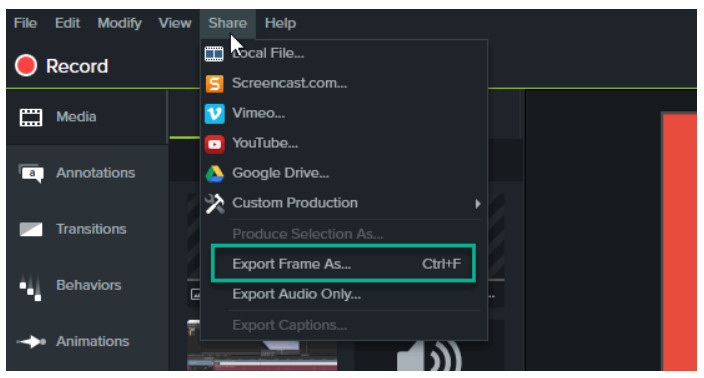Viewport: 704px width, 378px height.
Task: Click the Vimeo blue icon
Action: (x=215, y=114)
